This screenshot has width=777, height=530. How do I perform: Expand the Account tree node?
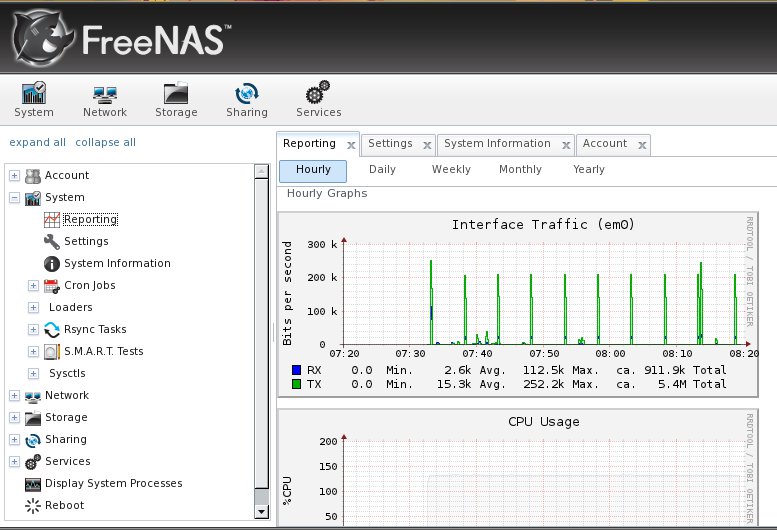pos(14,175)
